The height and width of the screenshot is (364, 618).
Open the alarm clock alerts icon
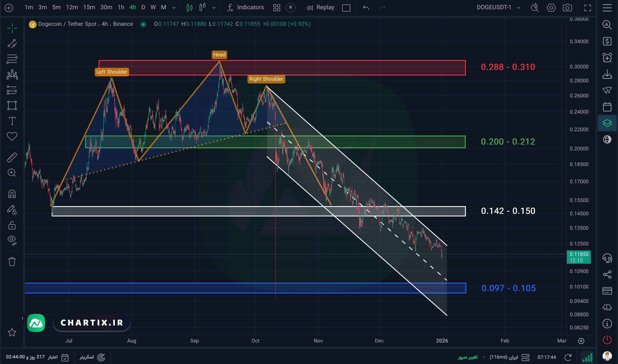tap(607, 58)
